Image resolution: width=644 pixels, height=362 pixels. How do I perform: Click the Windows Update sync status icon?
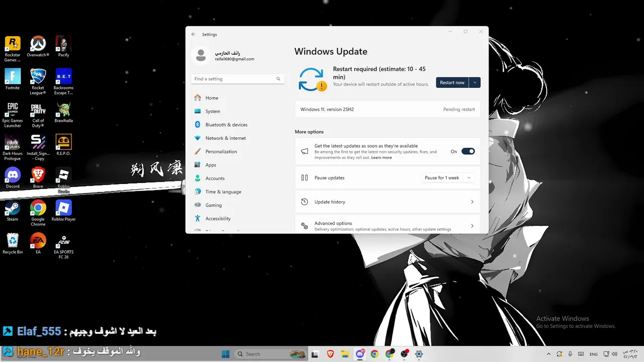point(312,79)
